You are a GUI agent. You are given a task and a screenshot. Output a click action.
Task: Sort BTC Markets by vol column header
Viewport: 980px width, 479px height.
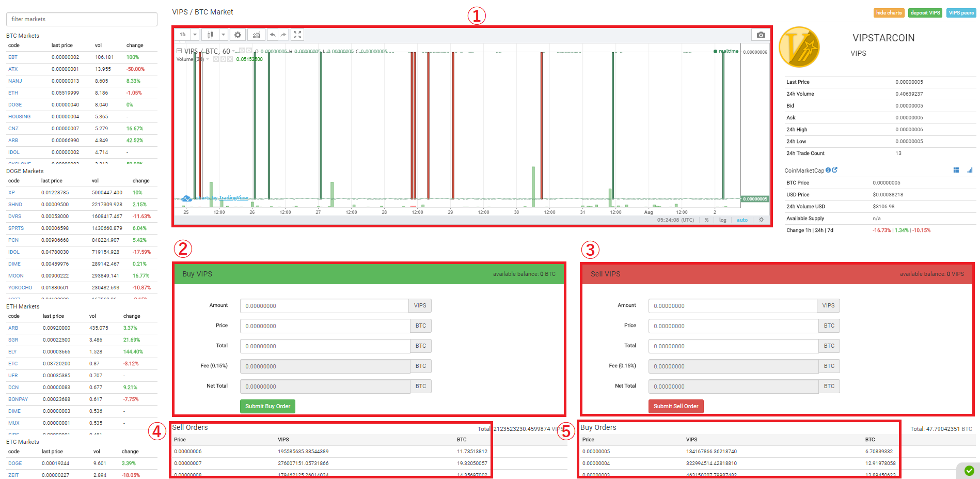pos(98,45)
